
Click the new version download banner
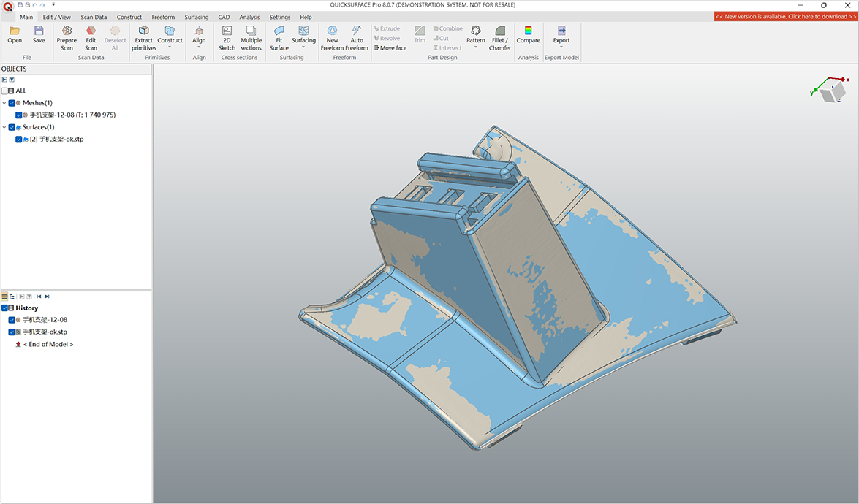(785, 16)
